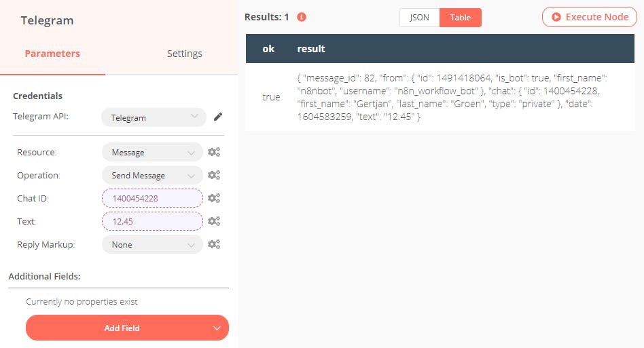Select the 'result' column header

311,49
